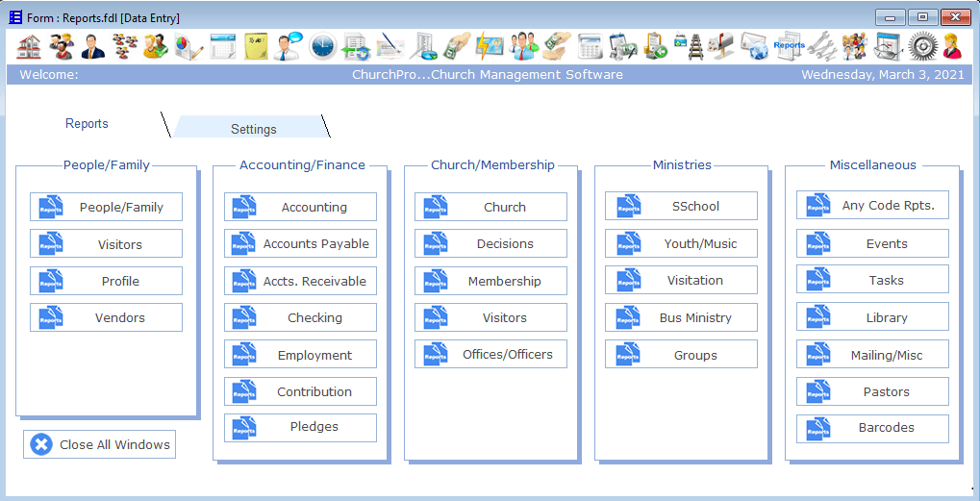Screen dimensions: 980x501
Task: Open the Any Code Rpts. button
Action: tap(872, 205)
